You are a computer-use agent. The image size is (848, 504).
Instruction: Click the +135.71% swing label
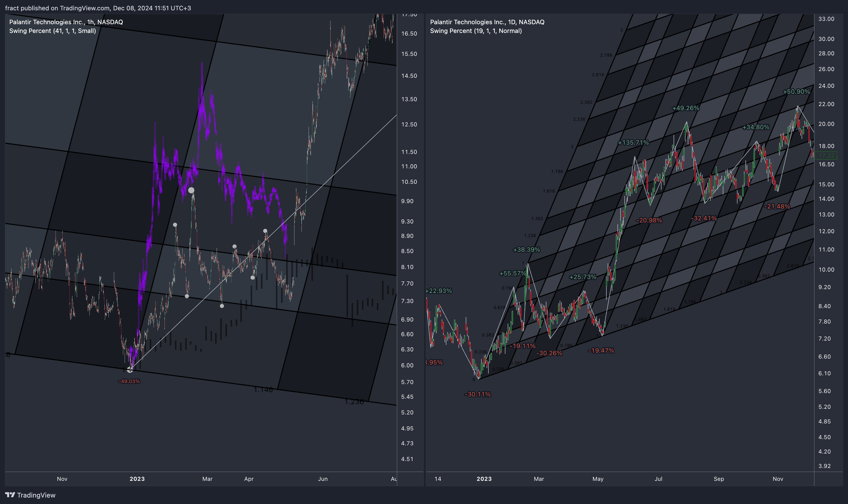[633, 143]
